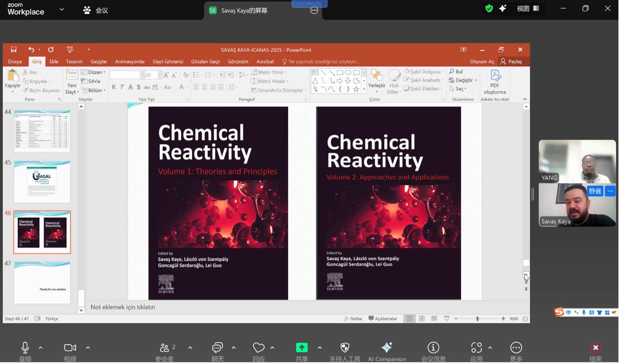Screen dimensions: 620x364
Task: Click the Zoom share screen icon
Action: coord(302,348)
